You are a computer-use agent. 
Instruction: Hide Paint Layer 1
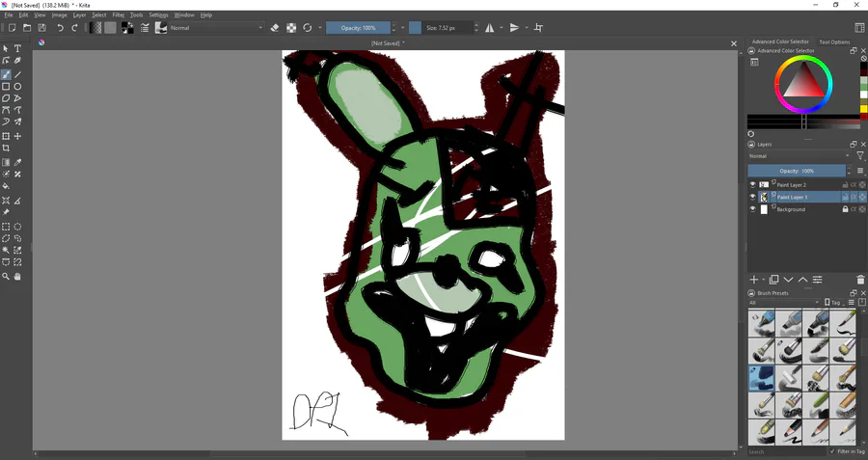tap(752, 197)
